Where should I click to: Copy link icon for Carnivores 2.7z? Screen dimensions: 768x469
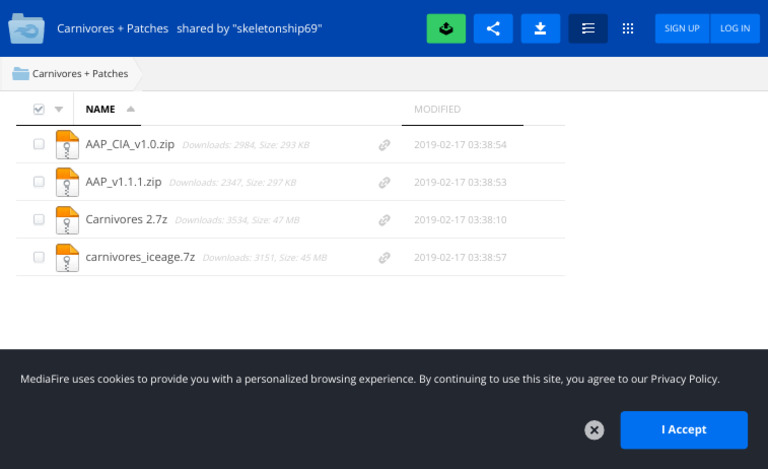384,220
